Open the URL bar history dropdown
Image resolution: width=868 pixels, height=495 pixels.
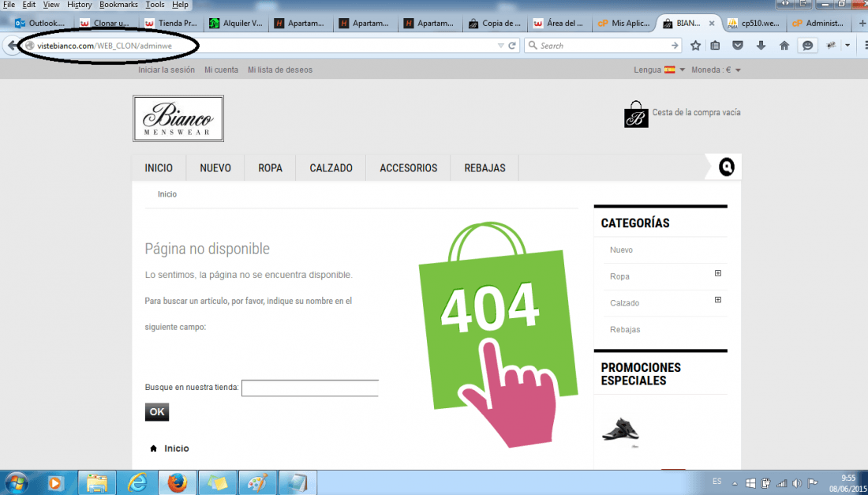pos(500,46)
